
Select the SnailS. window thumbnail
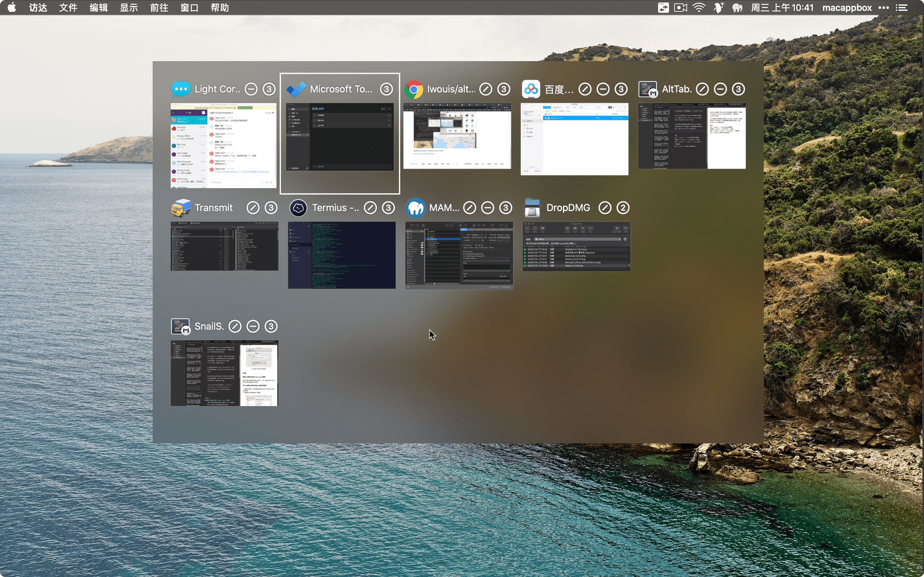click(225, 373)
